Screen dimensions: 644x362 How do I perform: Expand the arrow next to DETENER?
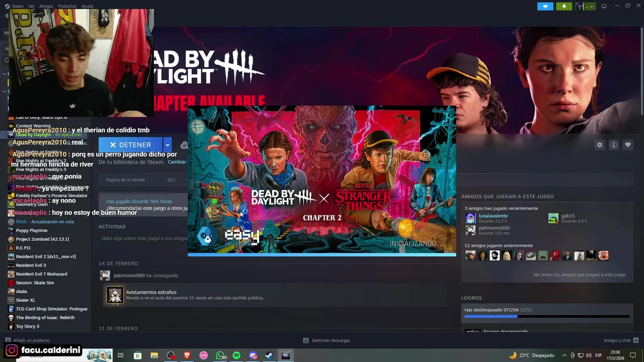(x=167, y=145)
